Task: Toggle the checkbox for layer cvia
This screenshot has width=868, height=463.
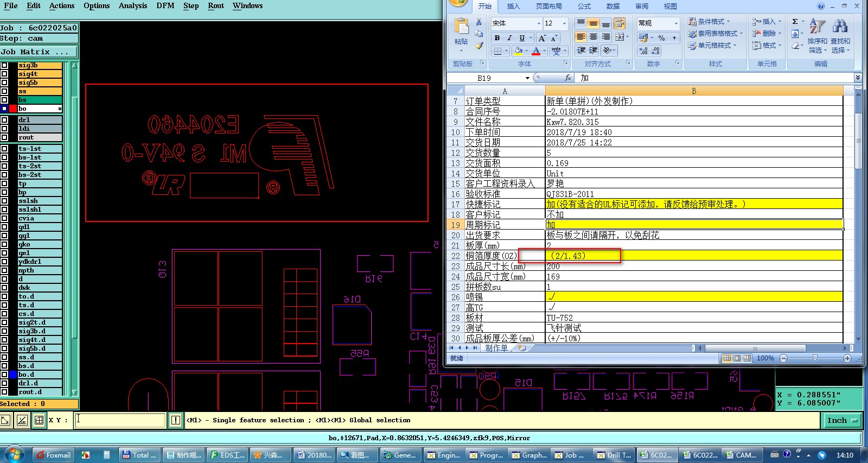Action: (4, 218)
